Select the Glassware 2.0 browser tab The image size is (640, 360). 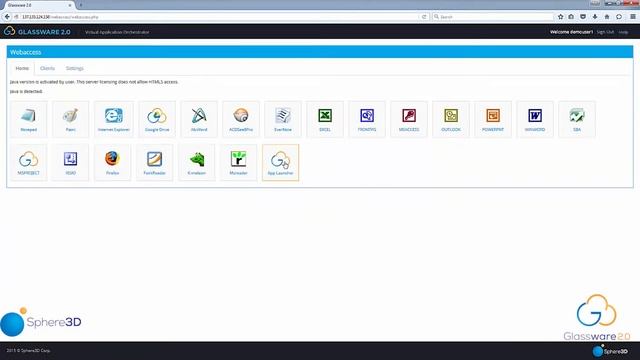point(39,5)
